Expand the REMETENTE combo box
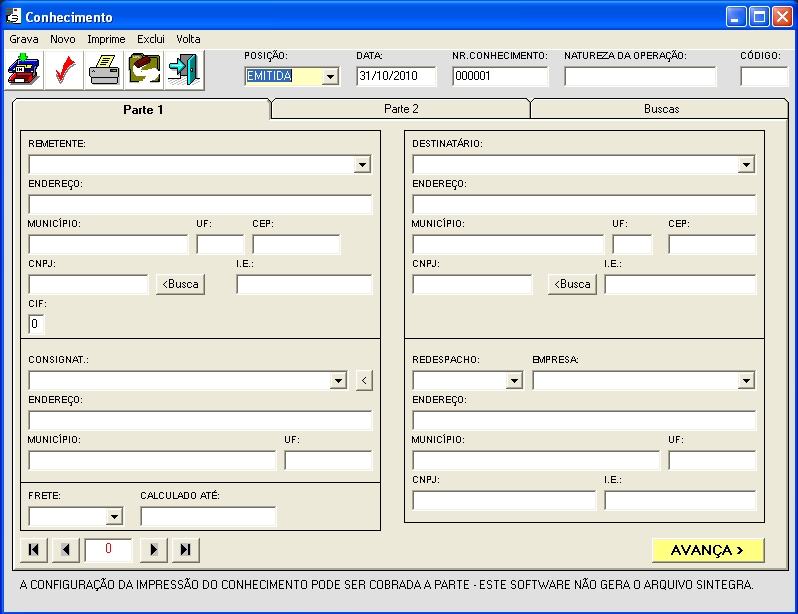This screenshot has height=614, width=798. (362, 165)
